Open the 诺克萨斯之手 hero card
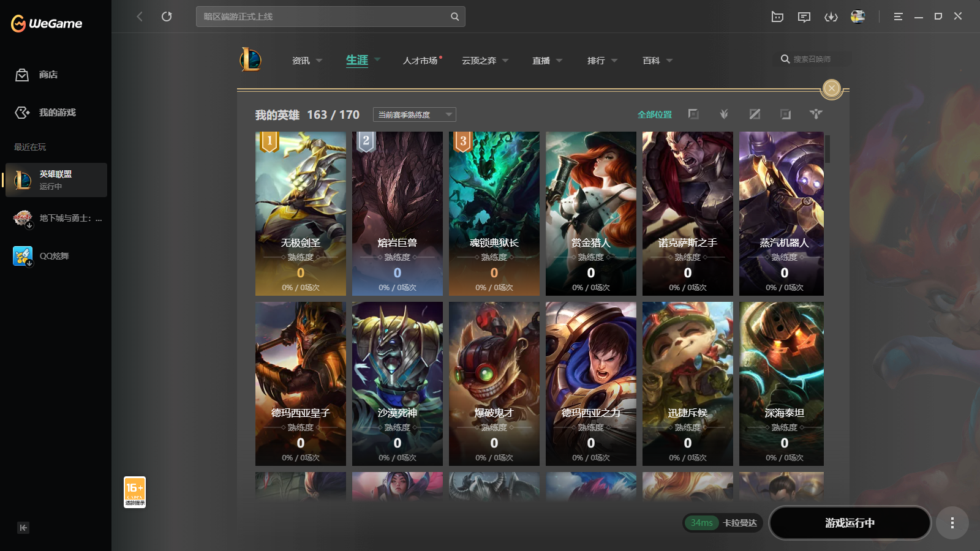 tap(688, 214)
